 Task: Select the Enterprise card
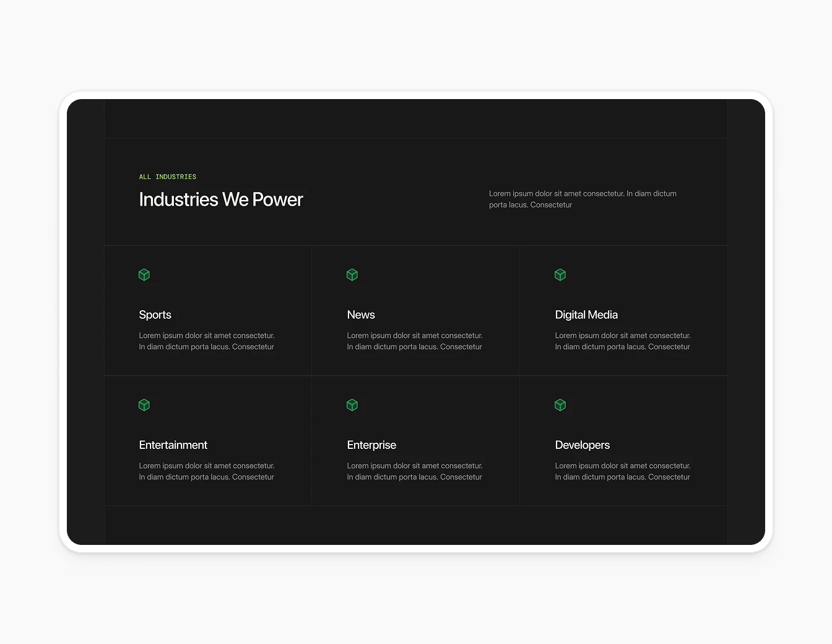pos(415,440)
